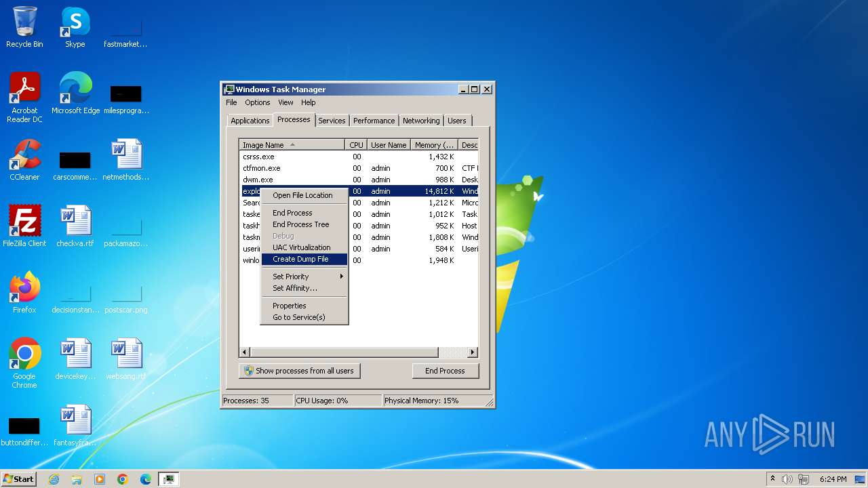Click the End Process button below list
Screen dimensions: 868x488
tap(445, 371)
